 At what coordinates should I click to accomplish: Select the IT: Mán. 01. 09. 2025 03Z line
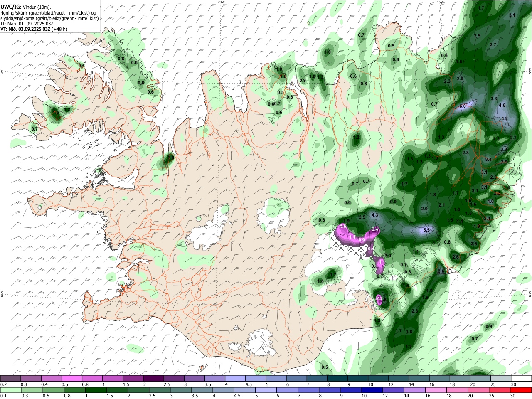point(27,24)
